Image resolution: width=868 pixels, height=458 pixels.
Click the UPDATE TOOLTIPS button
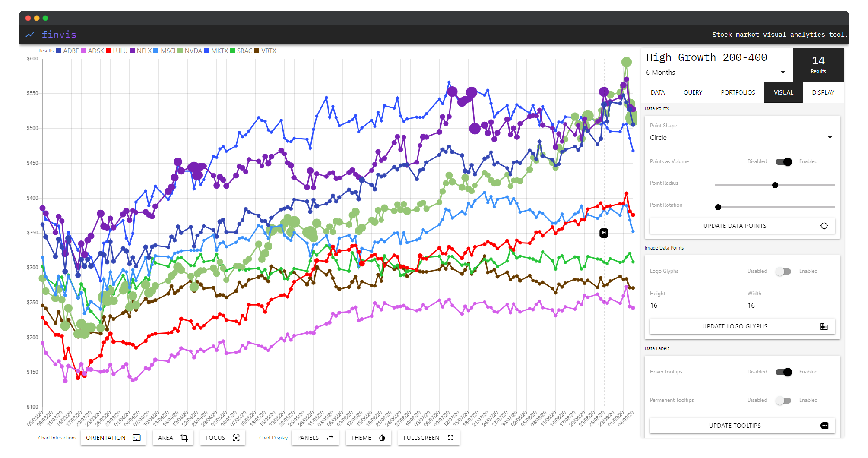pyautogui.click(x=742, y=426)
